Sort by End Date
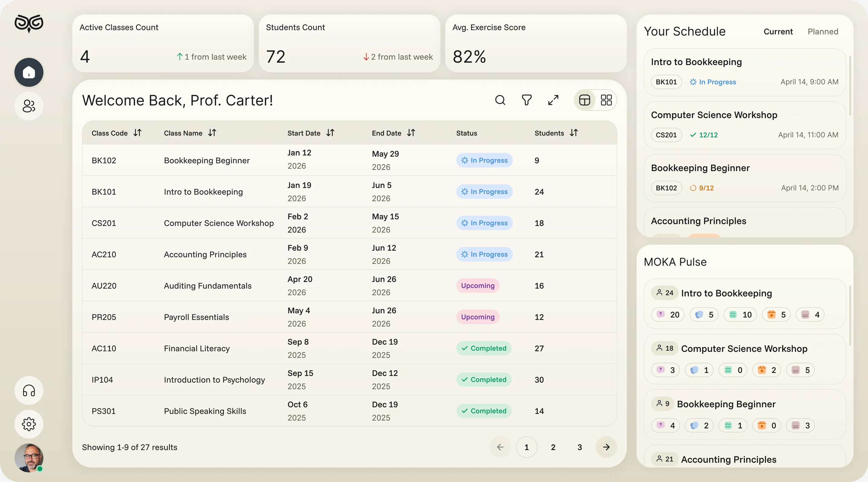 click(411, 133)
